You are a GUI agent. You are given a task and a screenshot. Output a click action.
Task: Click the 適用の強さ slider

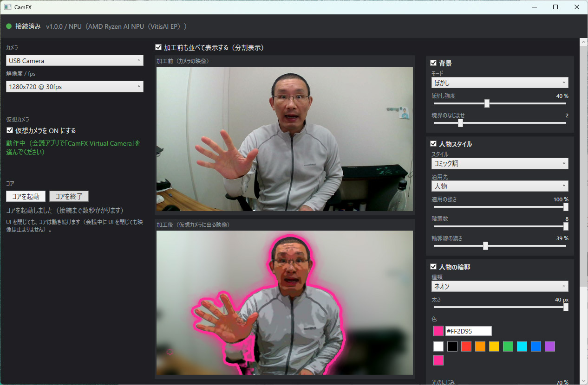[500, 207]
